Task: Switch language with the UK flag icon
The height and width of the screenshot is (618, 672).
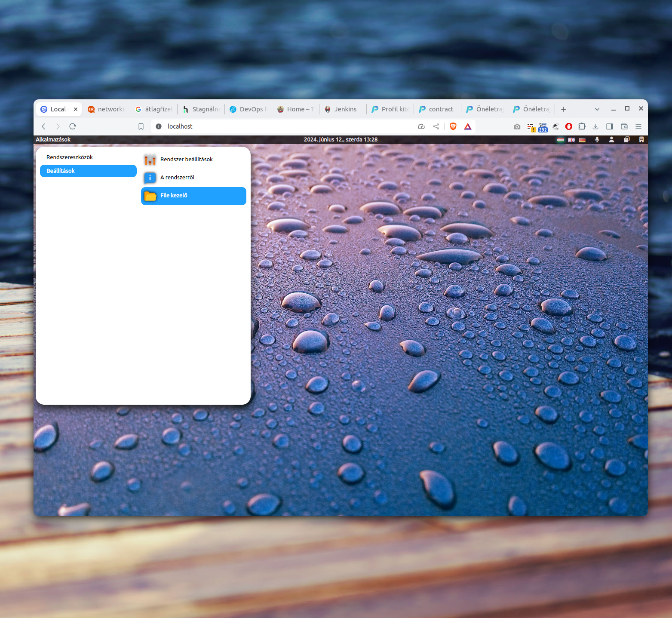Action: (571, 140)
